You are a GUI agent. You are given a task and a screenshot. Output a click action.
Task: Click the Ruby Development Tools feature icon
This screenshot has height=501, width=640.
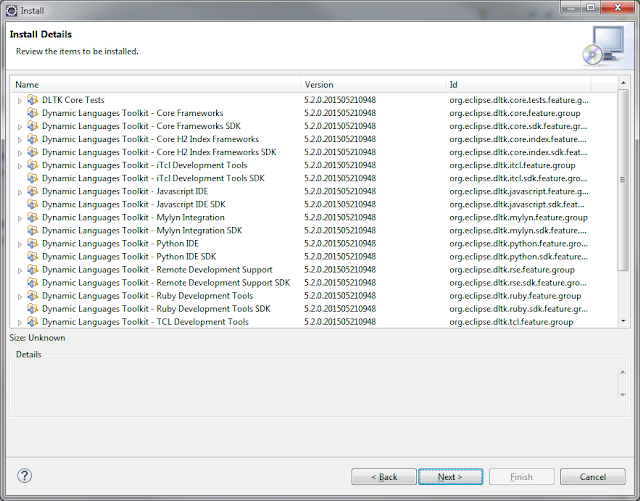tap(33, 296)
